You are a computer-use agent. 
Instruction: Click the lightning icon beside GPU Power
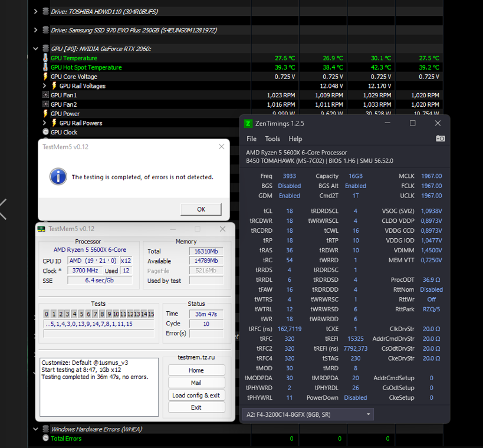(x=45, y=114)
